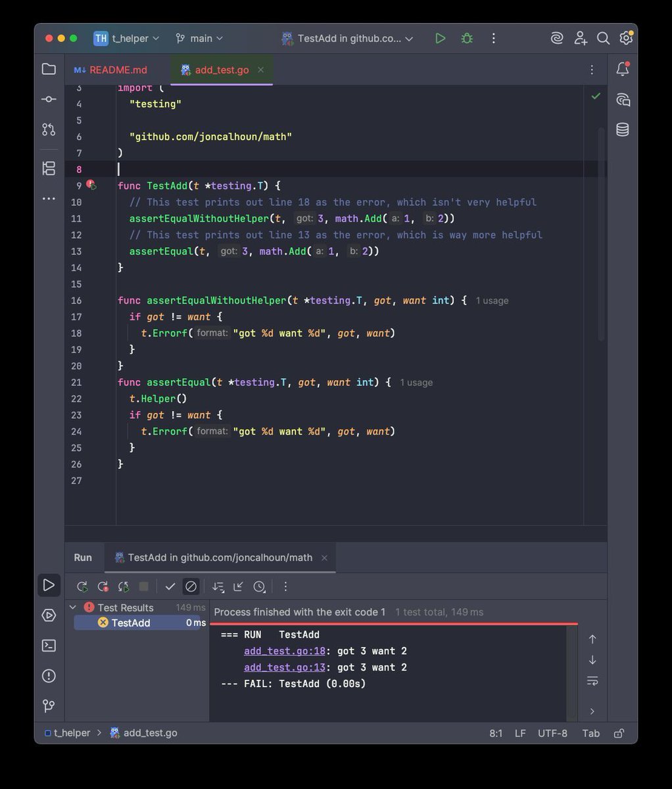Click the editor vertical scrollbar
The width and height of the screenshot is (672, 789).
point(601,234)
